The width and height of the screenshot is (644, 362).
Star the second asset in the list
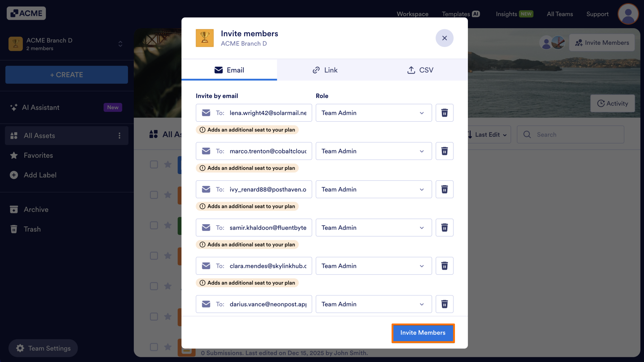pos(167,195)
